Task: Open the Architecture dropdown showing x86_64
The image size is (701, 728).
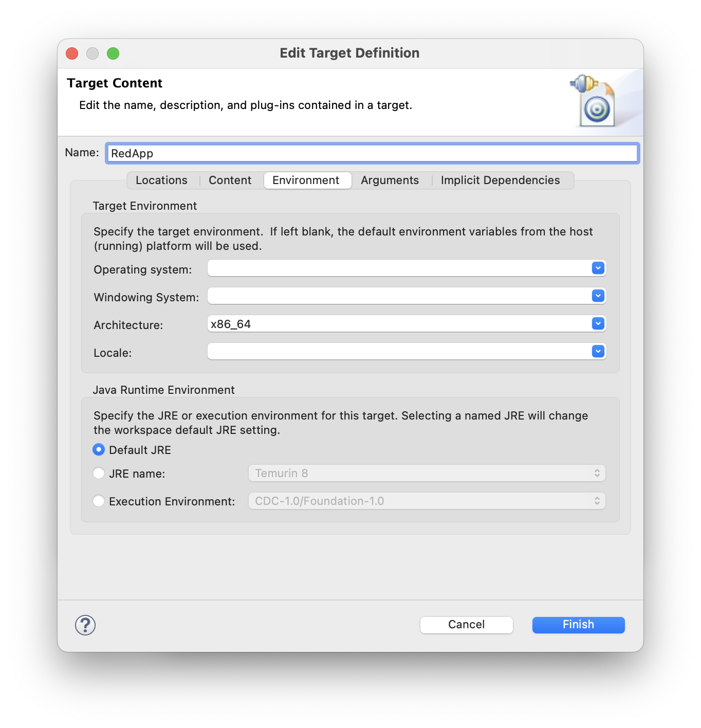Action: pyautogui.click(x=597, y=323)
